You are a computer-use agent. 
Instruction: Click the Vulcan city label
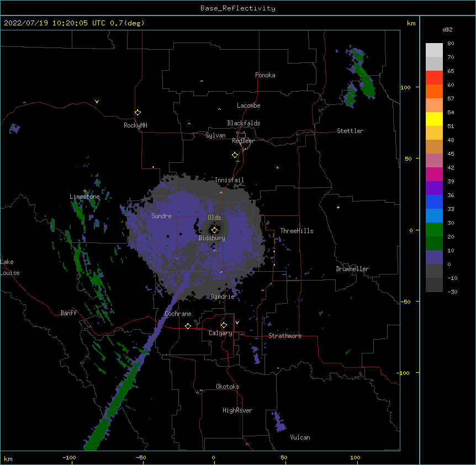tap(300, 437)
